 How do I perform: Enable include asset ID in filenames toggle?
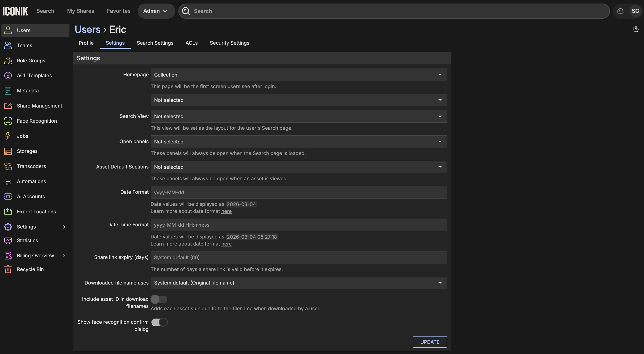[x=159, y=299]
